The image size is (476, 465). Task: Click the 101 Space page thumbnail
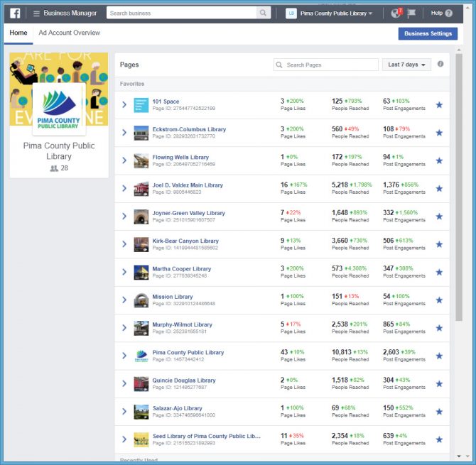tap(141, 105)
